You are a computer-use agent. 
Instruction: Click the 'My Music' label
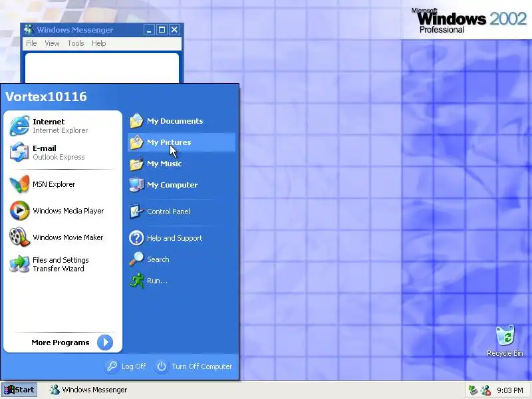coord(164,164)
